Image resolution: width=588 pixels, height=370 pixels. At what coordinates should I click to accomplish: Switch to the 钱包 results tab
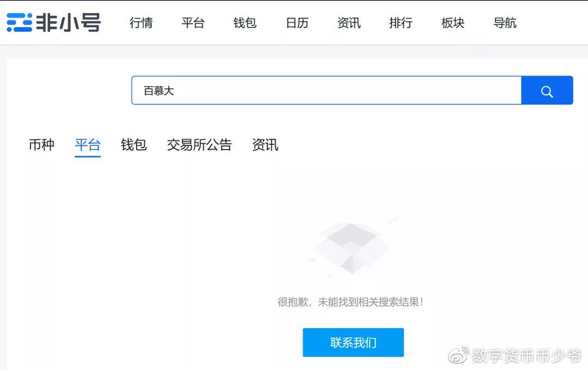point(133,145)
